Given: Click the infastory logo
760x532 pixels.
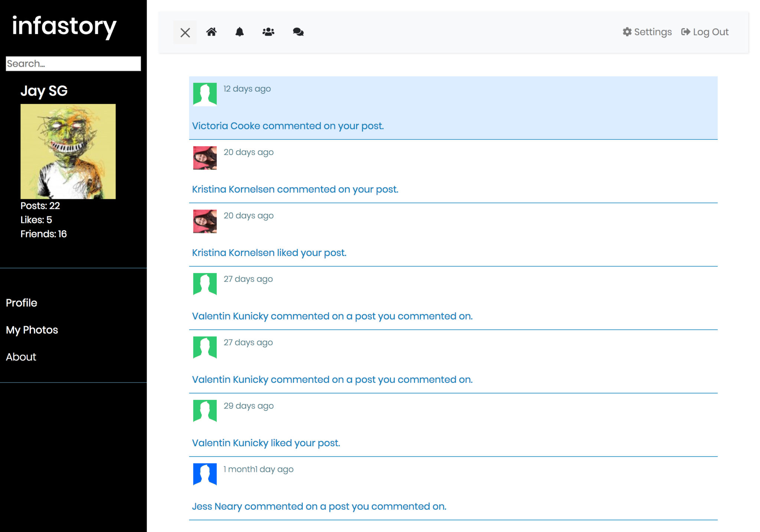Looking at the screenshot, I should tap(64, 26).
